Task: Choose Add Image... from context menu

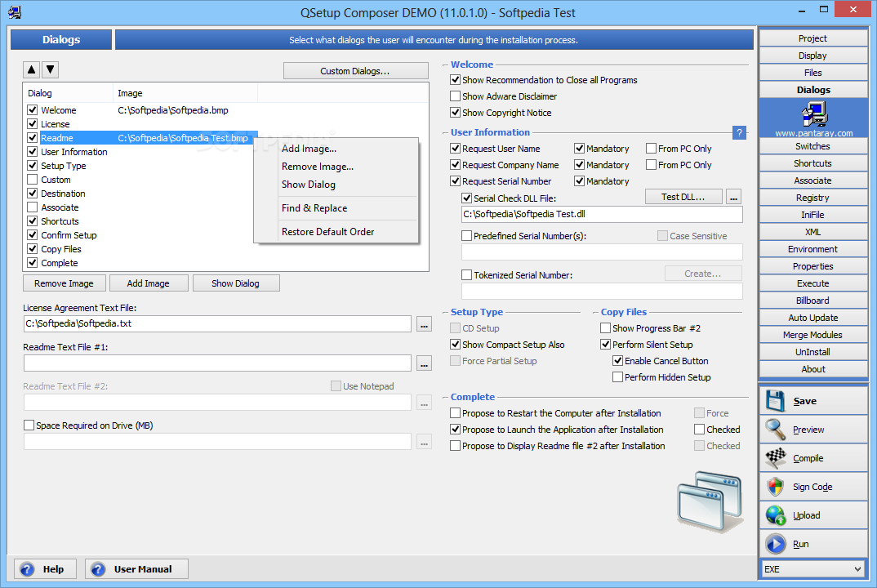Action: [x=309, y=149]
